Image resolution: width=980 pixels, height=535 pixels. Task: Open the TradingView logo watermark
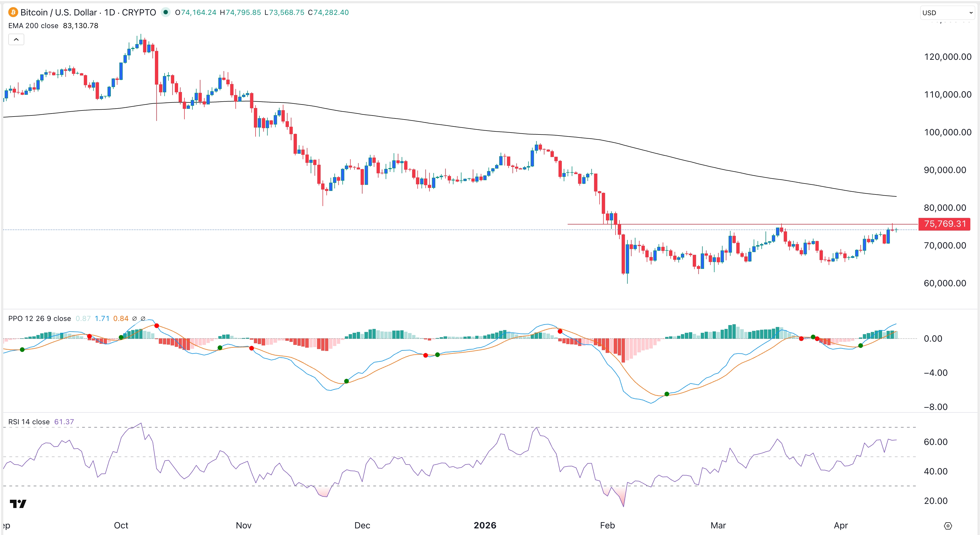(17, 504)
